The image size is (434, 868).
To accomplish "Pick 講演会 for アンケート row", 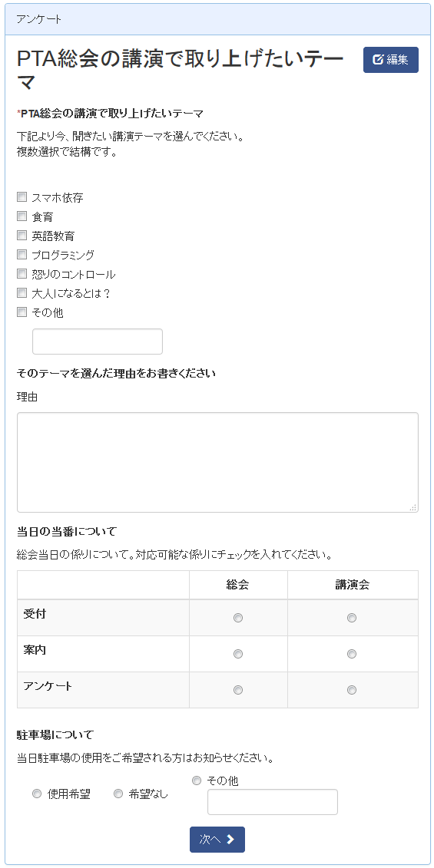I will click(x=351, y=690).
